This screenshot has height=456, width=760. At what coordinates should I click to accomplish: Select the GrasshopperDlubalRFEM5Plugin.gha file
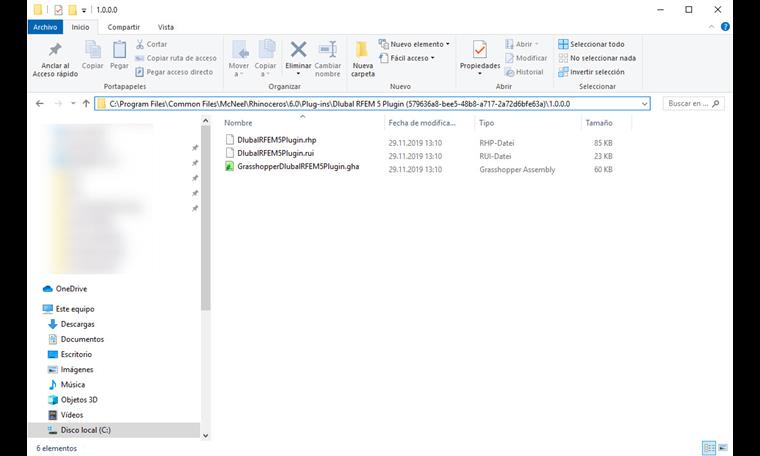coord(298,166)
